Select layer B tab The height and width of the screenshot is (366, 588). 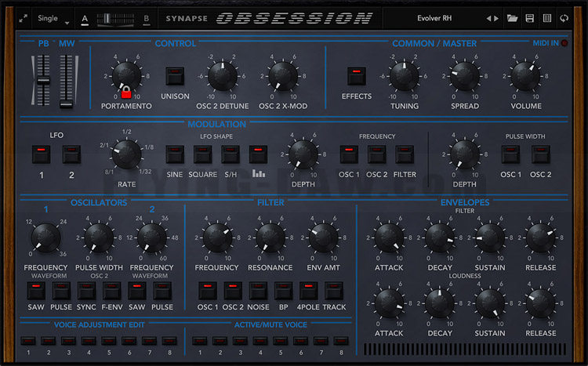click(147, 19)
